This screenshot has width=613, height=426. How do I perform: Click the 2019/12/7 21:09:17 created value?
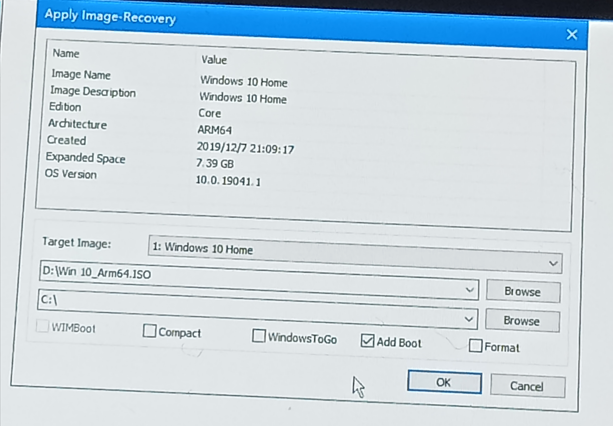245,148
